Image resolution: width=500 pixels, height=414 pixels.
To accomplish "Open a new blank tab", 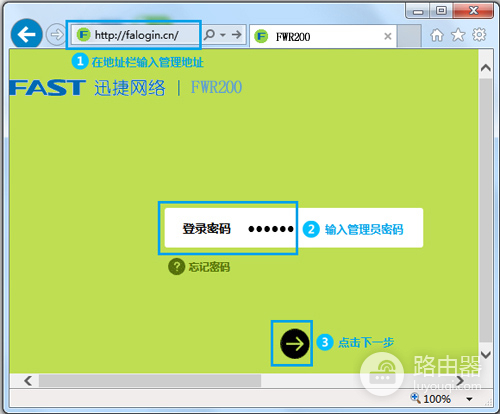I will 409,36.
